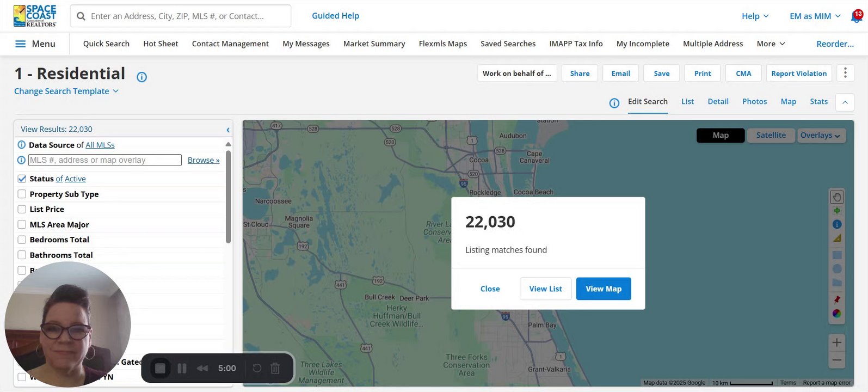Close the listing matches dialog
This screenshot has height=392, width=868.
[490, 289]
